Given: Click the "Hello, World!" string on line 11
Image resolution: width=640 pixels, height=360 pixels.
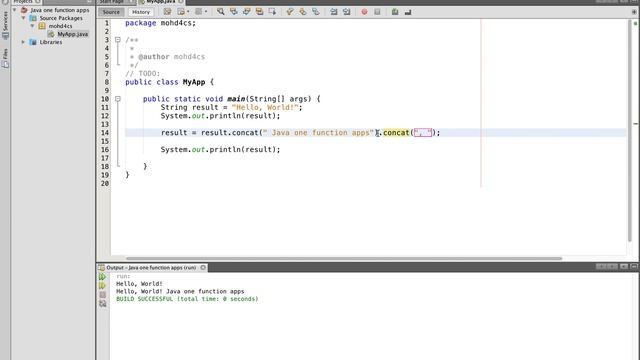Looking at the screenshot, I should click(x=265, y=107).
